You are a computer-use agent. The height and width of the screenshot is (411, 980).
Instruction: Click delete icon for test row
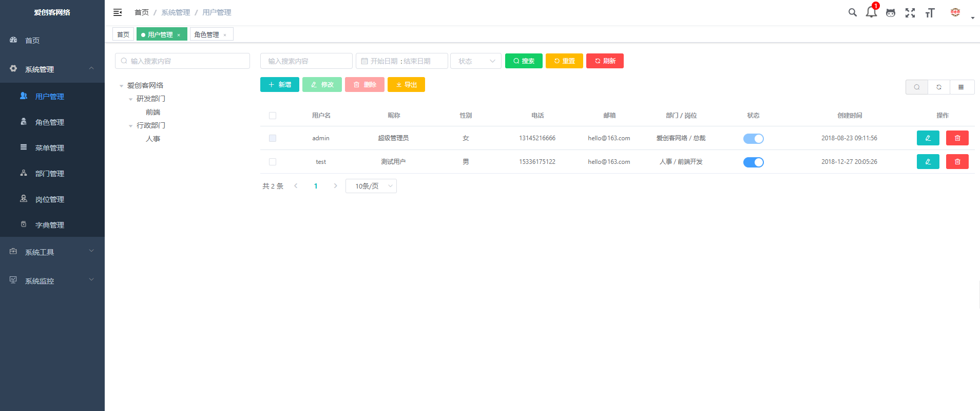[x=957, y=162]
